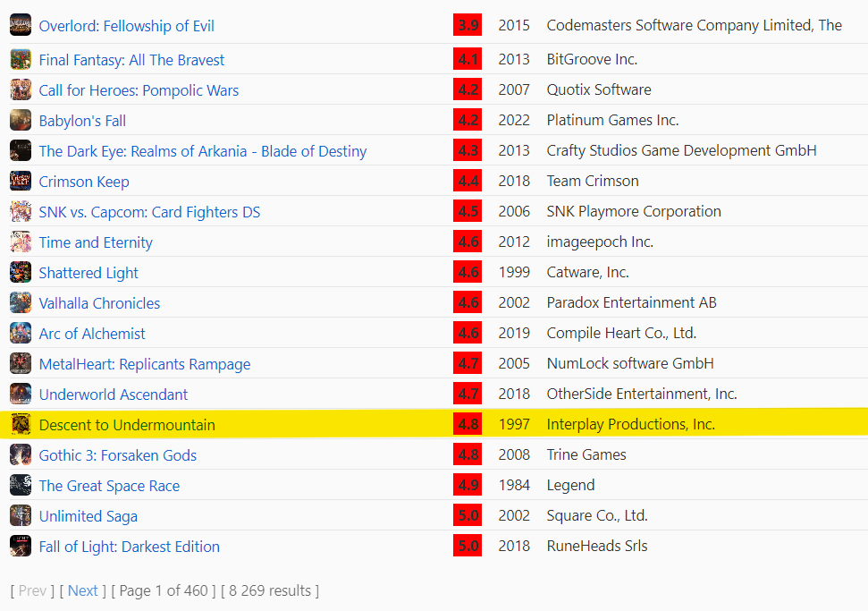
Task: Open The Dark Eye: Realms of Arkania link
Action: coord(203,151)
